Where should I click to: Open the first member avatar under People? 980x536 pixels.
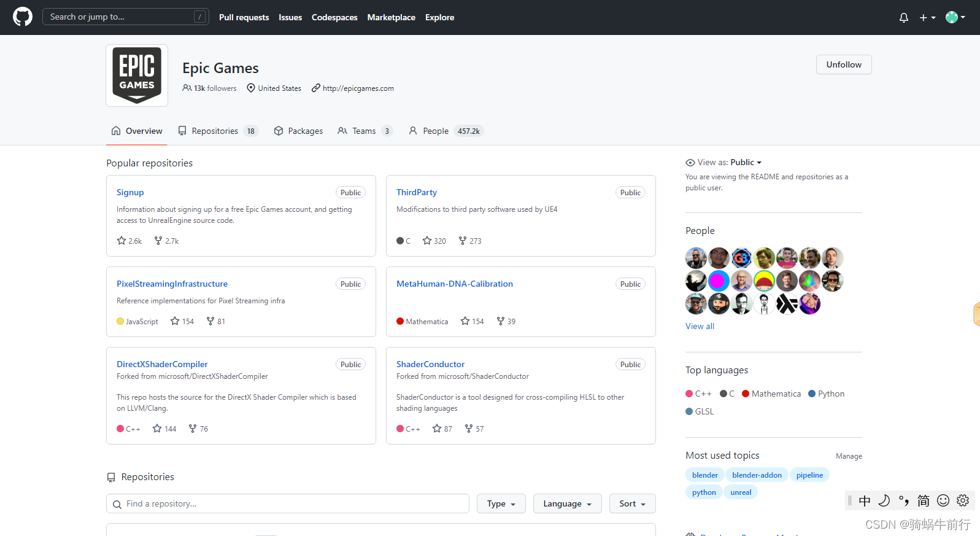[x=696, y=258]
